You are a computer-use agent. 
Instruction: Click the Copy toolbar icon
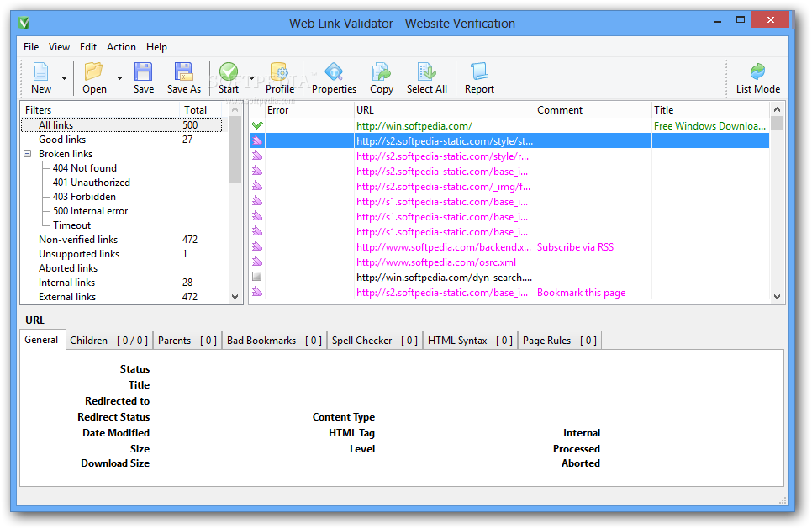click(x=382, y=73)
